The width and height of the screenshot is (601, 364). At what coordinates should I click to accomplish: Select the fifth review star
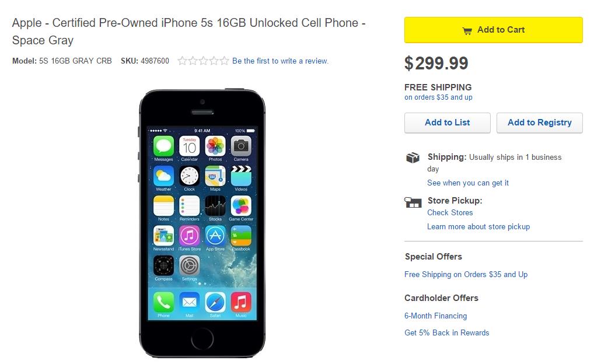click(224, 61)
